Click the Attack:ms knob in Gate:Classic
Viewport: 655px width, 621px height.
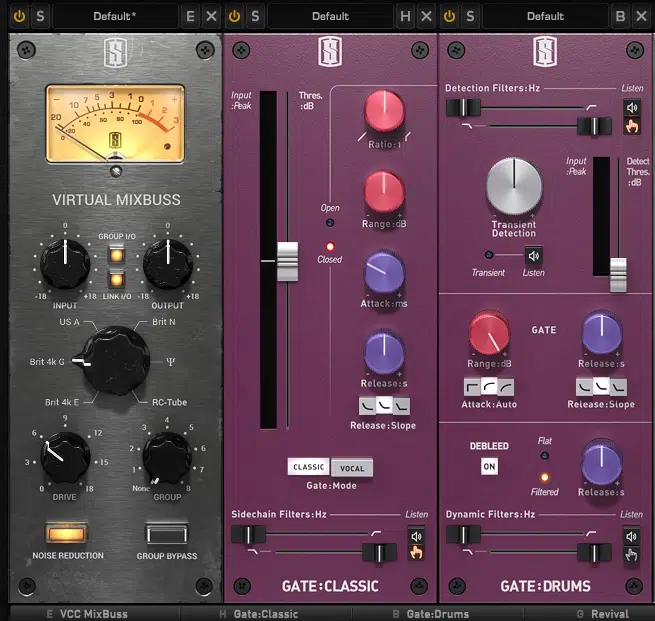384,273
